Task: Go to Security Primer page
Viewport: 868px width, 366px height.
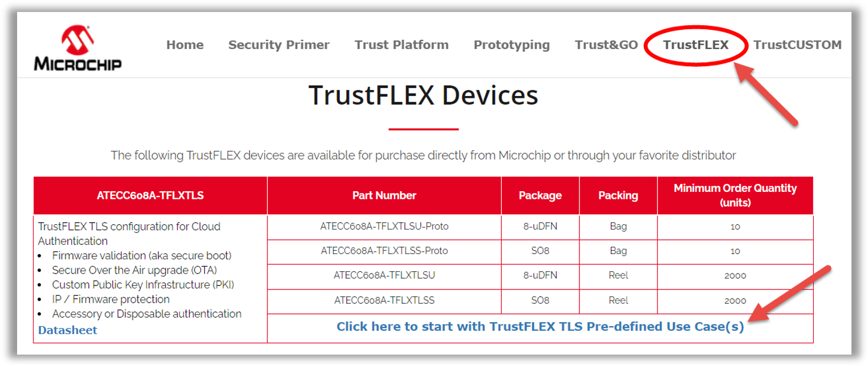Action: [x=279, y=45]
